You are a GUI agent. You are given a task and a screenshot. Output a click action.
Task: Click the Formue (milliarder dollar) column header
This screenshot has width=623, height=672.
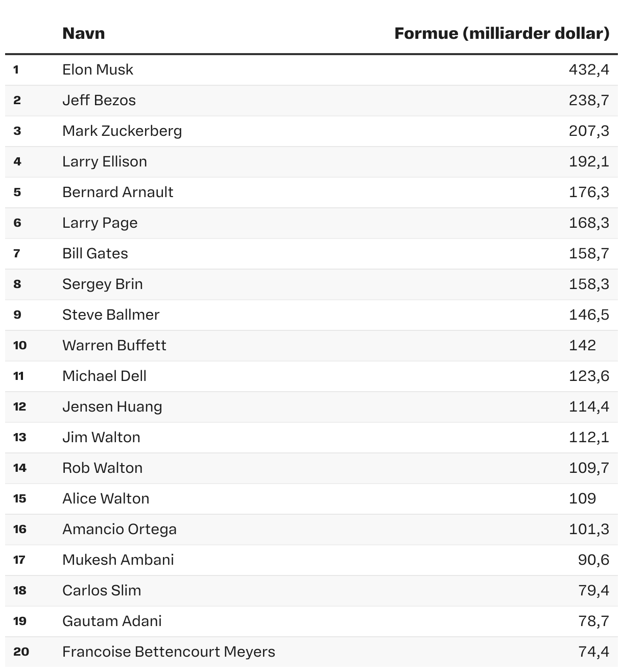[501, 34]
